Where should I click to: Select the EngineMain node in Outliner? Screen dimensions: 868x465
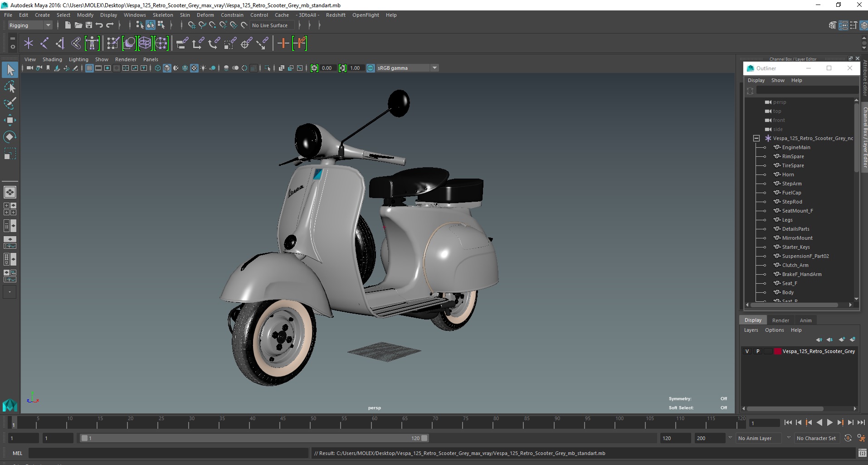(x=796, y=147)
